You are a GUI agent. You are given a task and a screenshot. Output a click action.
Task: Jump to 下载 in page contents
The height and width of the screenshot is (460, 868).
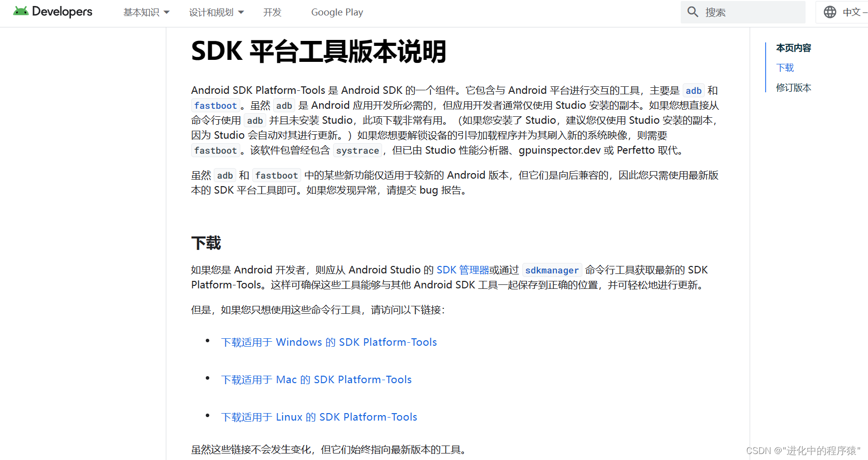(x=785, y=67)
